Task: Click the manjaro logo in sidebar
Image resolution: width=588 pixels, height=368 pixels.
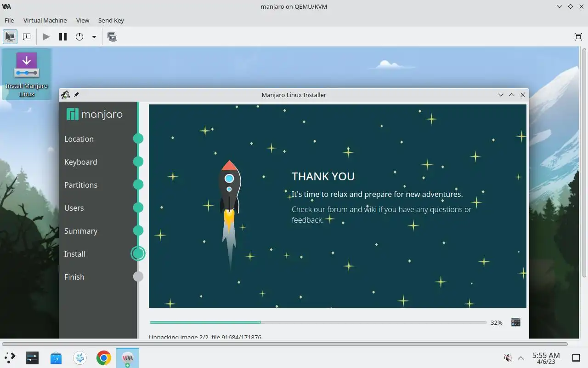Action: 95,114
